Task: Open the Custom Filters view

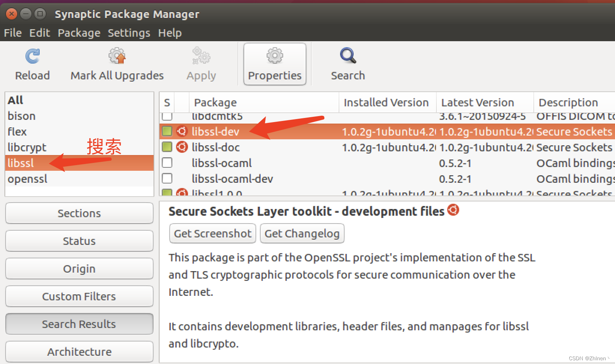Action: tap(79, 296)
